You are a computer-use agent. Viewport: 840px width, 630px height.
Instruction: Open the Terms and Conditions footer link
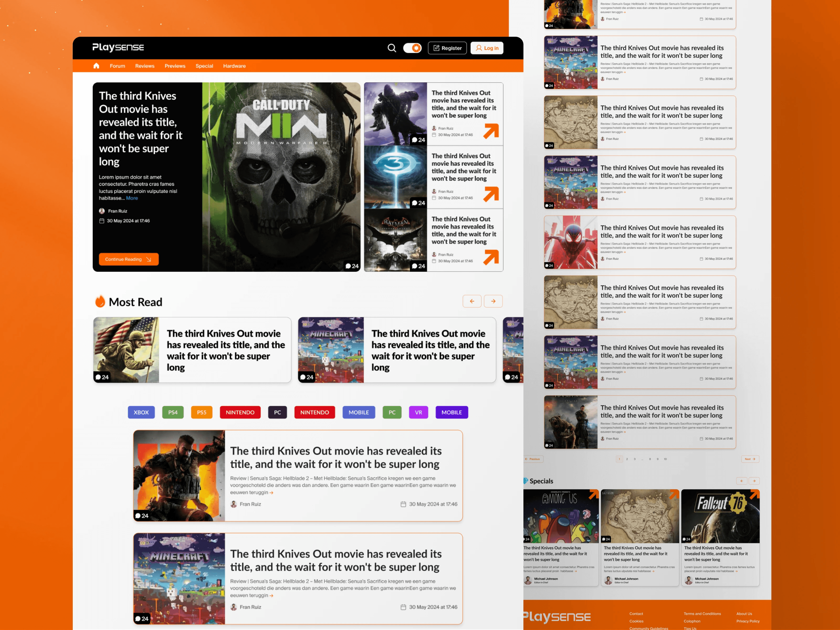click(702, 614)
